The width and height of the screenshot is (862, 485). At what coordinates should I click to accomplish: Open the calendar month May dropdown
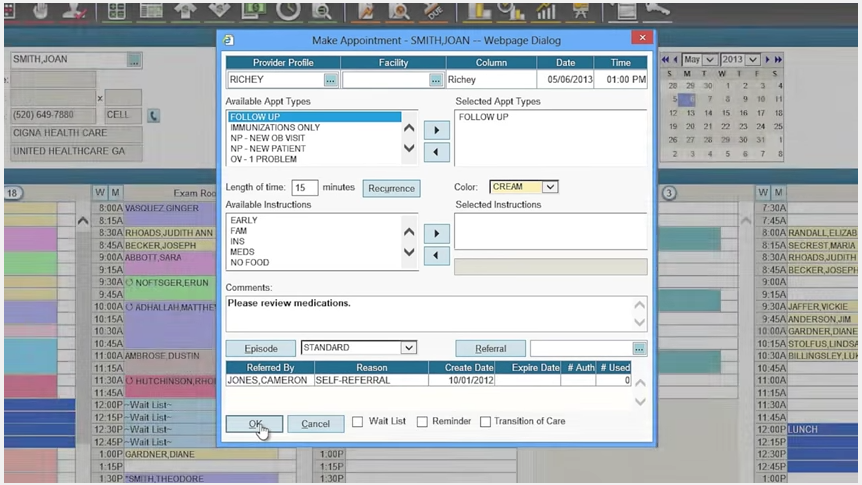point(710,59)
